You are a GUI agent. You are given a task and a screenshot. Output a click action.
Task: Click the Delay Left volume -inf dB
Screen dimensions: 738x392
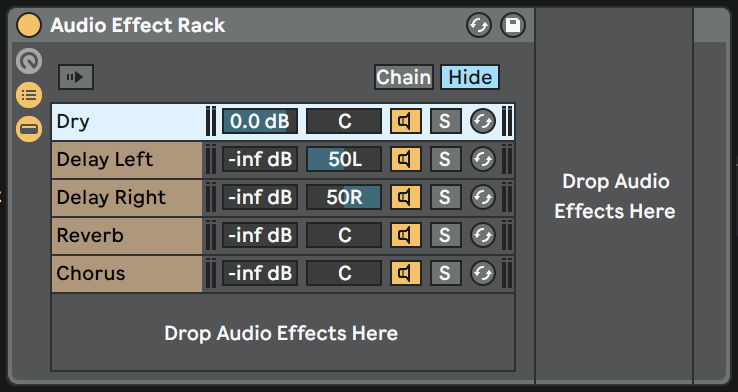point(260,160)
